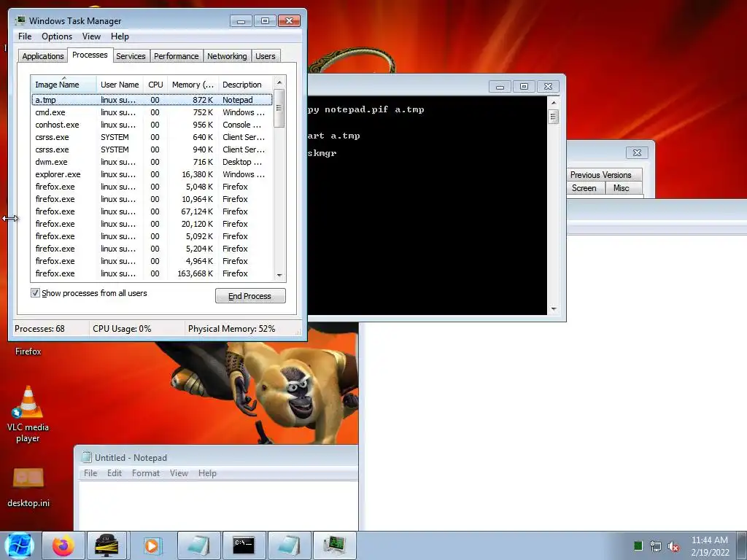Viewport: 747px width, 560px height.
Task: Click console window scroll up arrow
Action: (x=553, y=102)
